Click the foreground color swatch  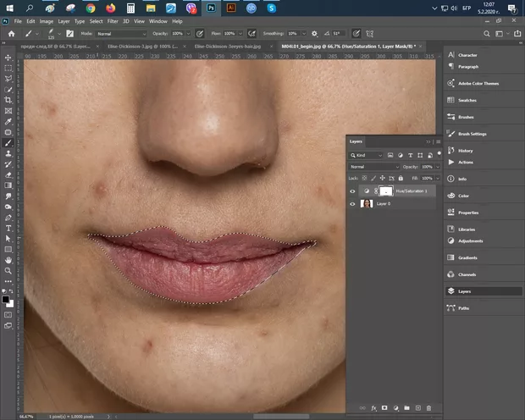click(5, 298)
